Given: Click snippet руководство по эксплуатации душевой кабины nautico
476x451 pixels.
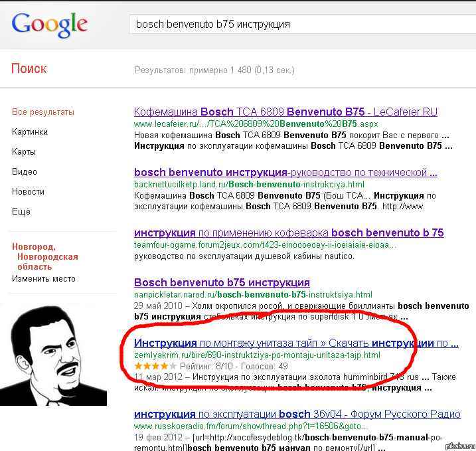Looking at the screenshot, I should 244,256.
